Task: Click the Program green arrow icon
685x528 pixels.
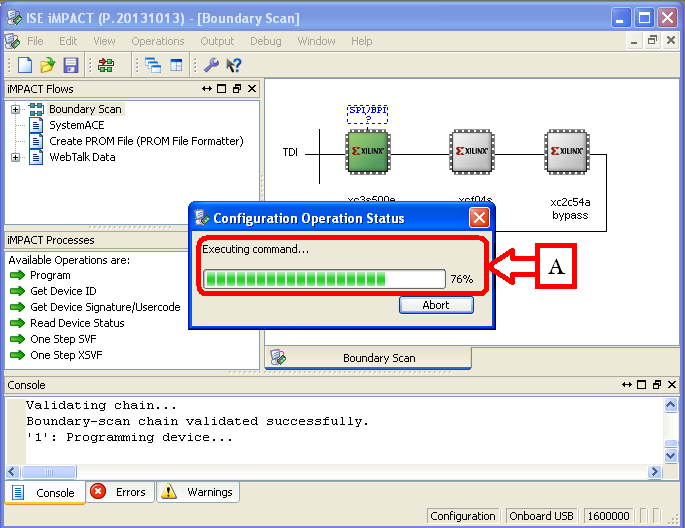Action: (17, 275)
